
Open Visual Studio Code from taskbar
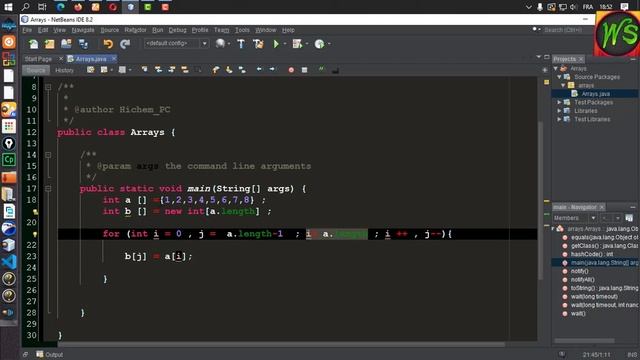(x=9, y=262)
